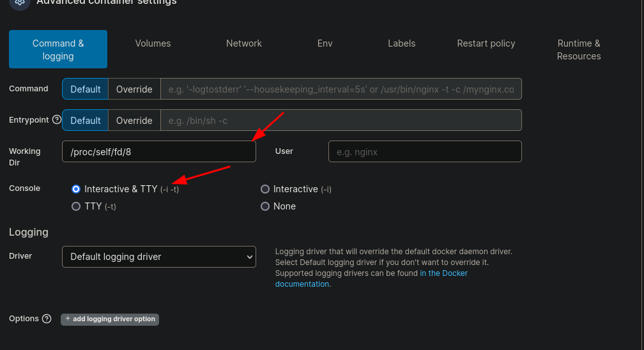Click the Entrypoint help question-mark icon
The height and width of the screenshot is (350, 644).
pos(57,120)
